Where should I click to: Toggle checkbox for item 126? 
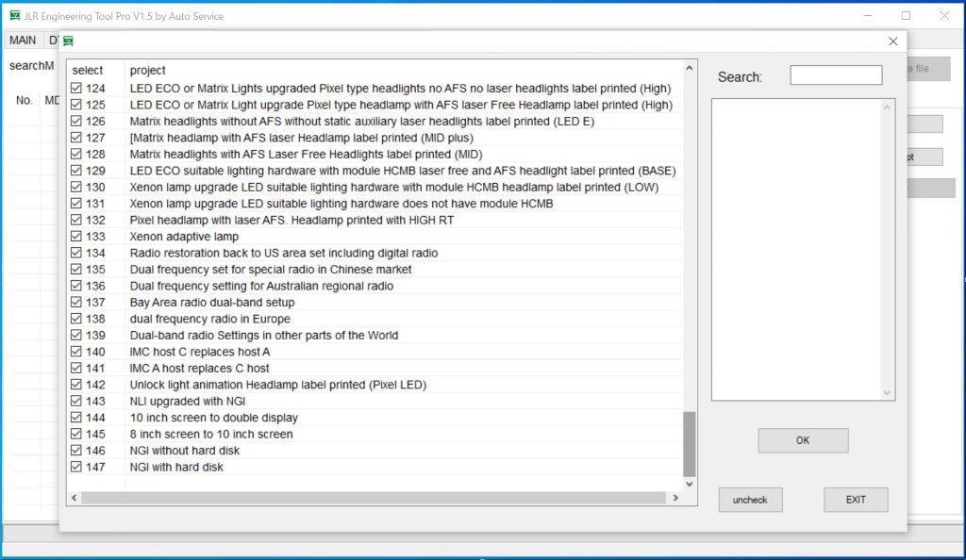point(75,122)
